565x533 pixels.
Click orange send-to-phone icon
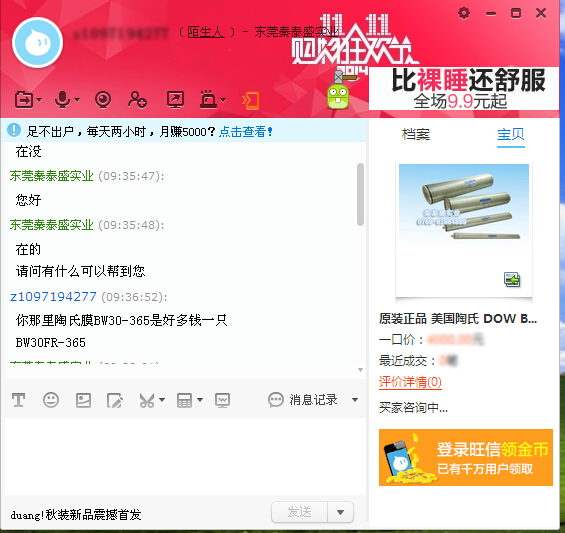[x=251, y=101]
